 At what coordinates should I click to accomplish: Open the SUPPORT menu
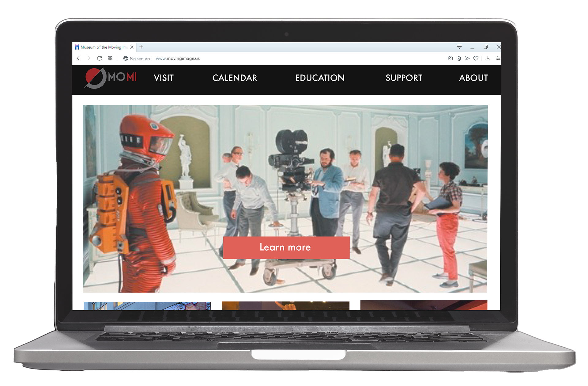(x=404, y=78)
